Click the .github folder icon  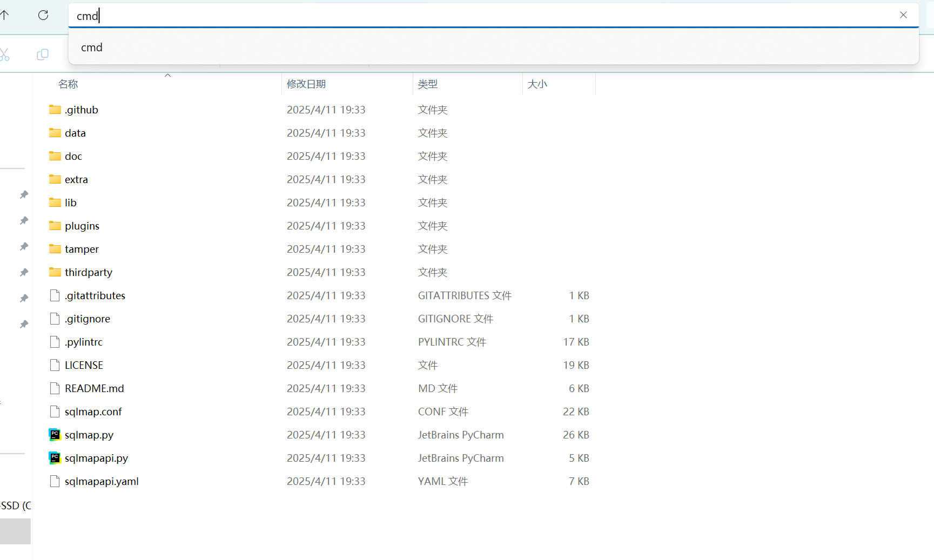(55, 110)
